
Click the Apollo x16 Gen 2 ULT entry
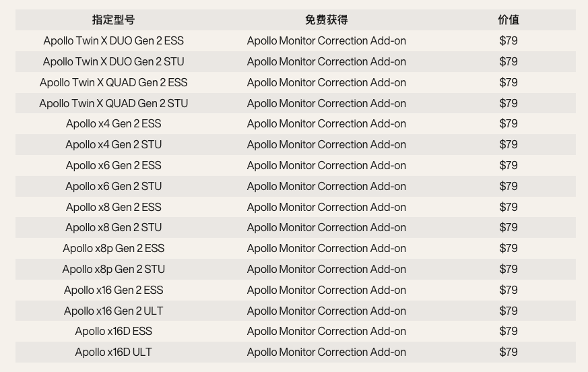(113, 311)
